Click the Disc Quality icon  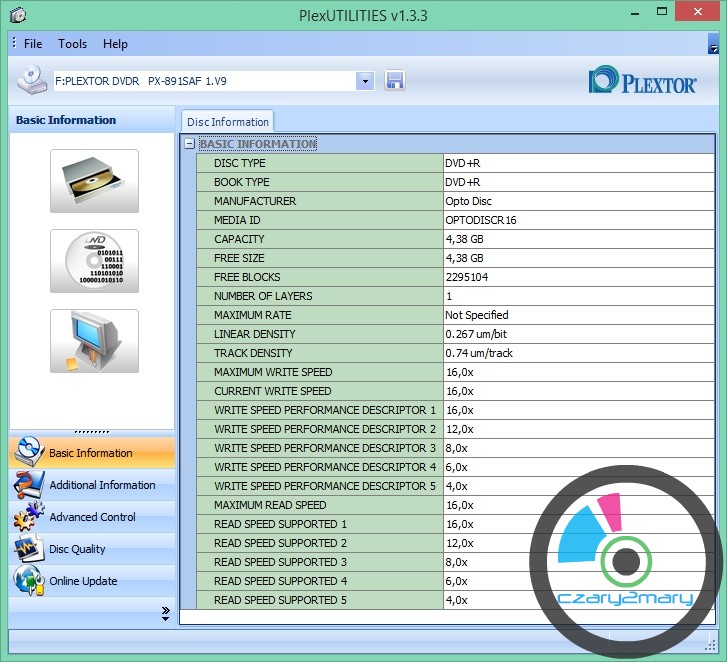click(x=28, y=549)
